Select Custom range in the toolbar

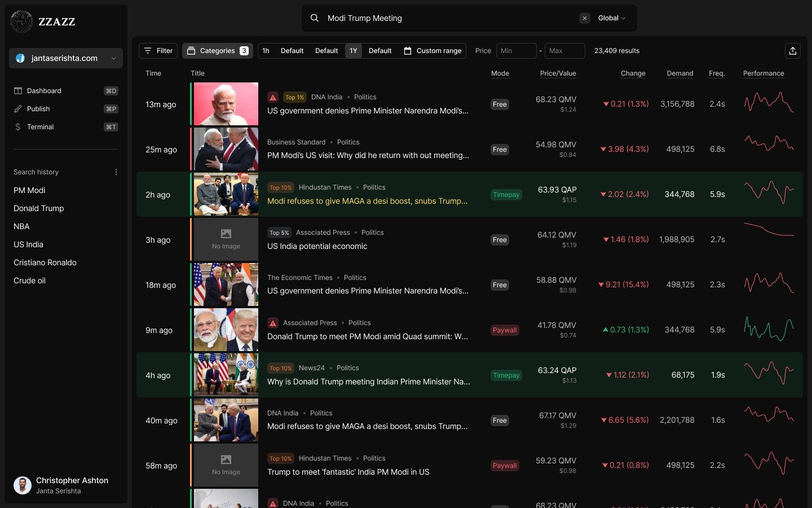point(438,51)
